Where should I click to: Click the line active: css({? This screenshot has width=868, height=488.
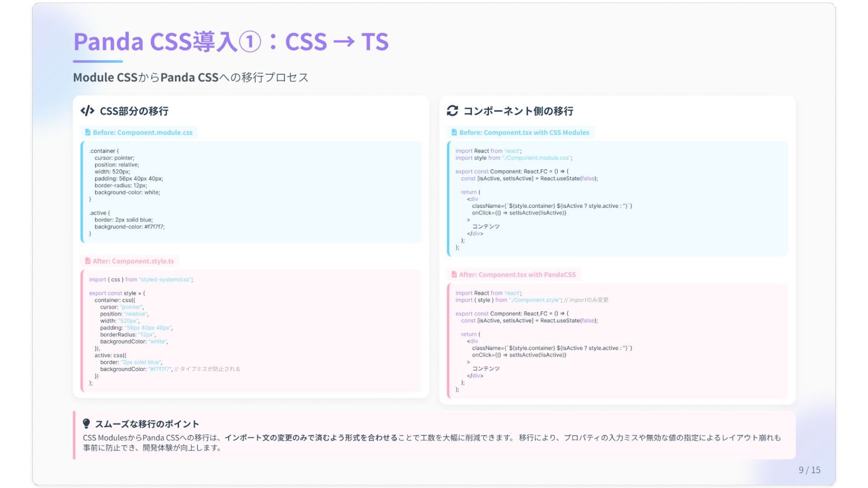coord(112,355)
